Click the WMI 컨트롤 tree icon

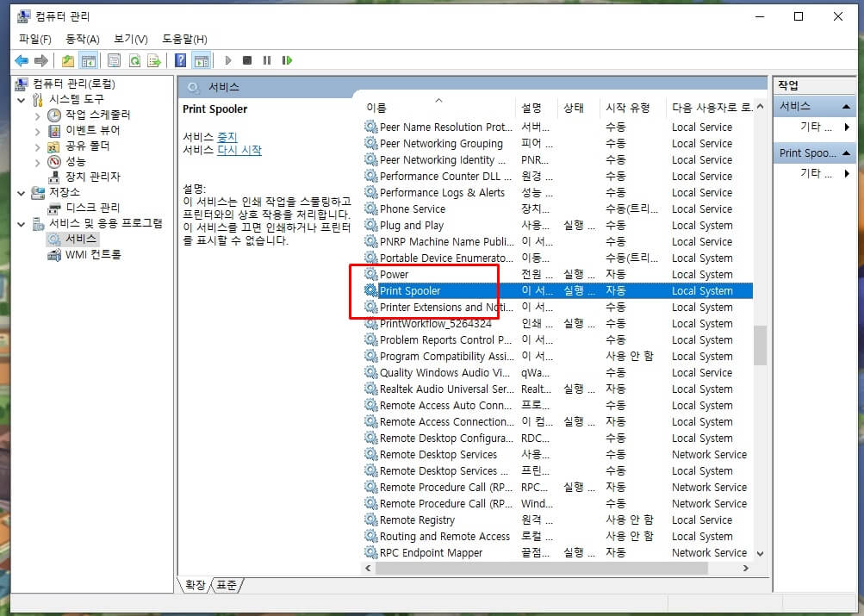(54, 255)
